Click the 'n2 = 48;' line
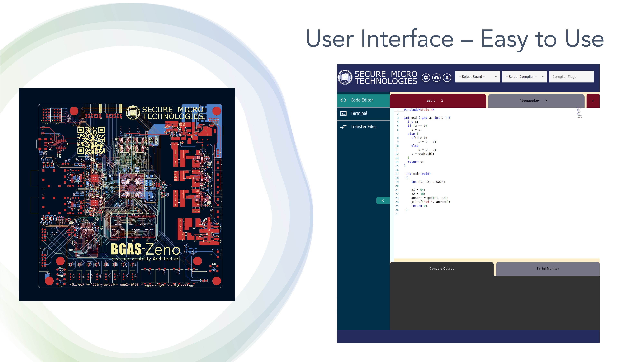The height and width of the screenshot is (362, 644). 418,194
